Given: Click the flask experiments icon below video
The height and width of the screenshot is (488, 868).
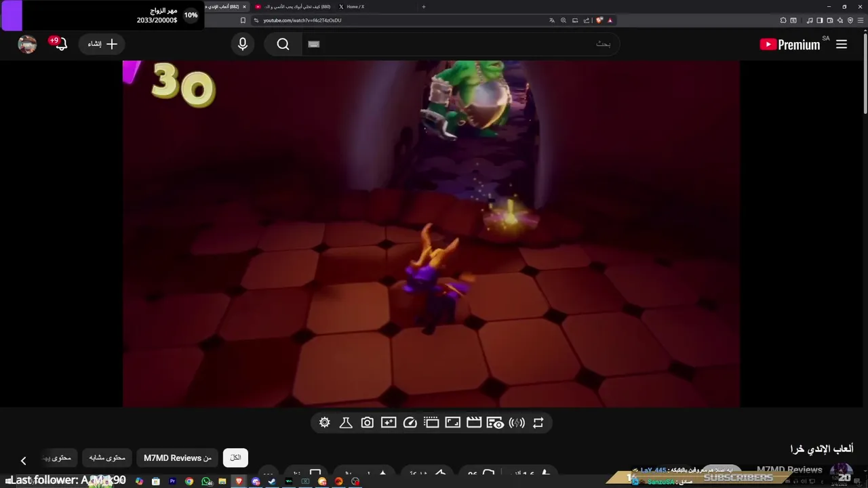Looking at the screenshot, I should point(346,423).
